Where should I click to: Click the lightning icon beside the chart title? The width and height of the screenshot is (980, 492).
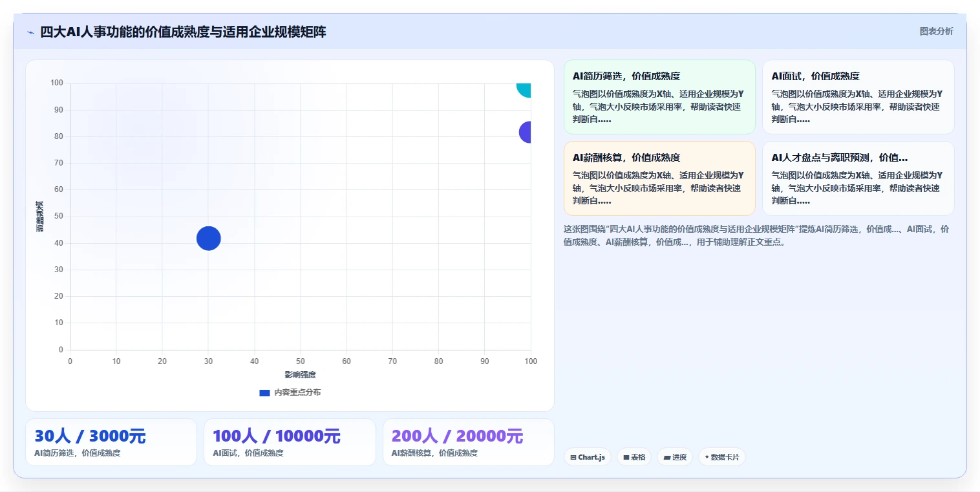(x=30, y=32)
